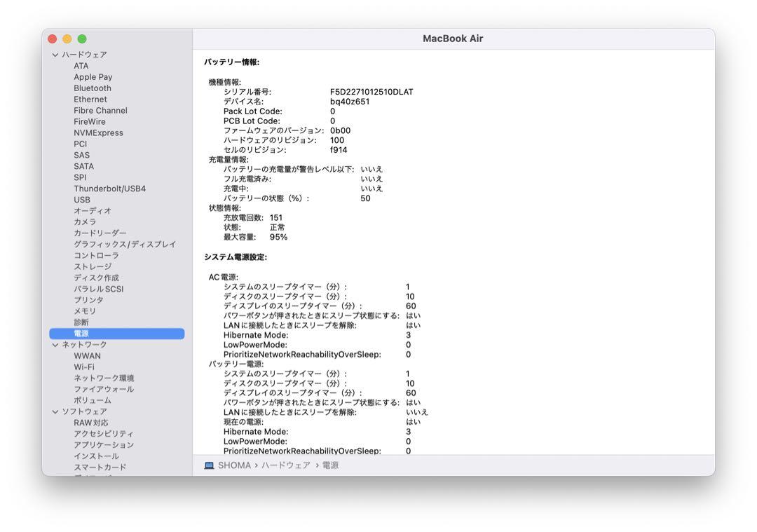The image size is (757, 532).
Task: Select ディスク作成 item
Action: coord(96,278)
